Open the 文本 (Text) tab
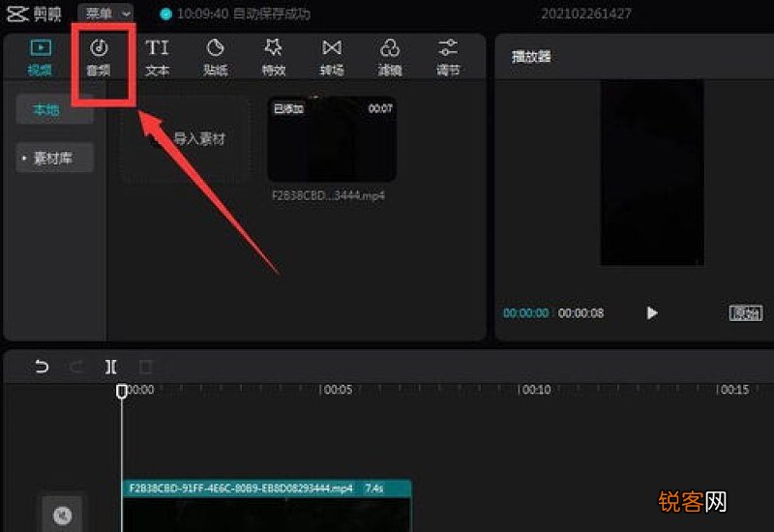Image resolution: width=774 pixels, height=532 pixels. point(158,58)
